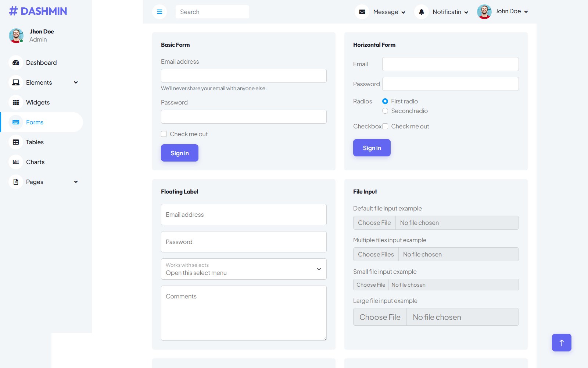Click the Notification bell icon

click(x=422, y=12)
